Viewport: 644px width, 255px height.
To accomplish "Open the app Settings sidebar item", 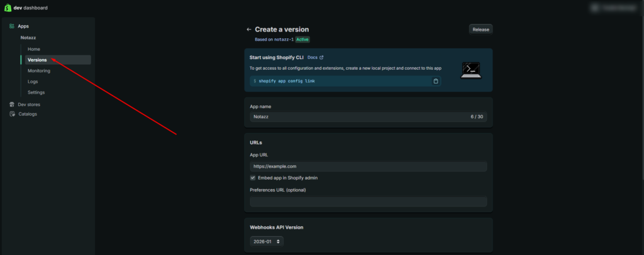I will pos(36,92).
